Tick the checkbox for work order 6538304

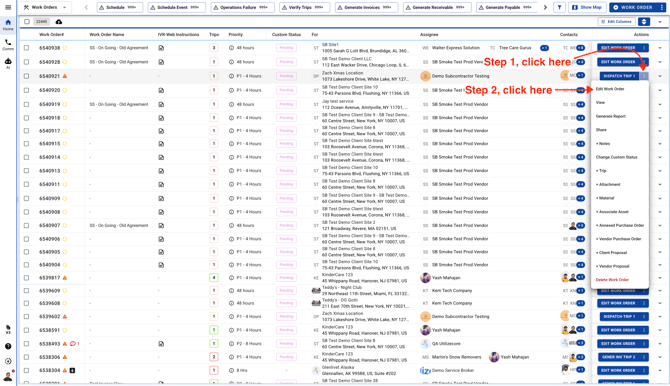click(x=26, y=371)
